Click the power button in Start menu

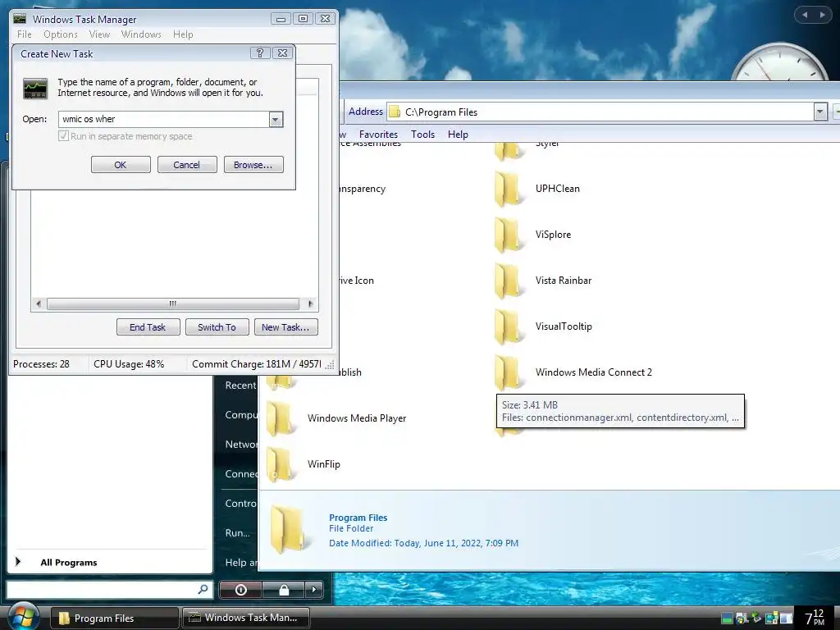[x=240, y=590]
